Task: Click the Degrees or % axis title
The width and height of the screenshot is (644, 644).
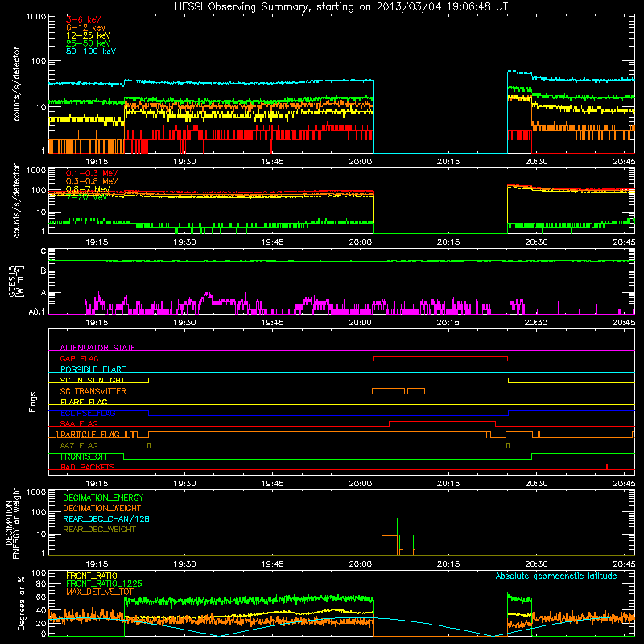Action: [21, 603]
